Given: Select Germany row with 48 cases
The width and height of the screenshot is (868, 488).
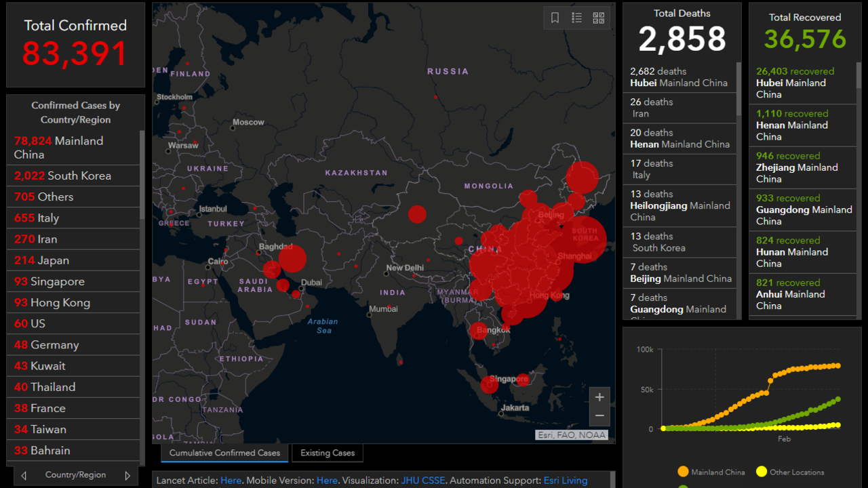Looking at the screenshot, I should [x=73, y=345].
